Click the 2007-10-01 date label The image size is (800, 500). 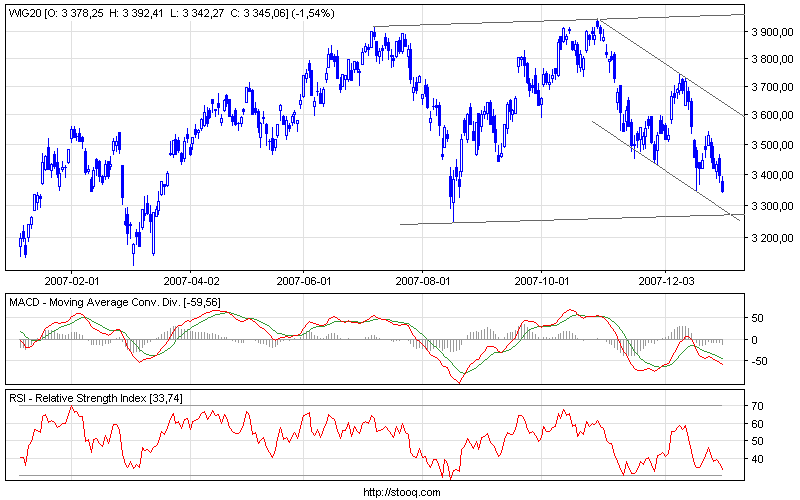[541, 281]
